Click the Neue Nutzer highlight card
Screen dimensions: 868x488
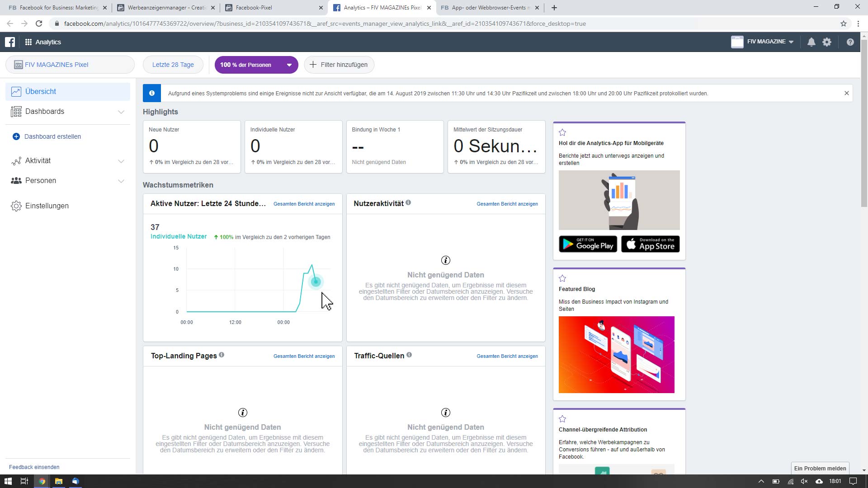pos(192,147)
